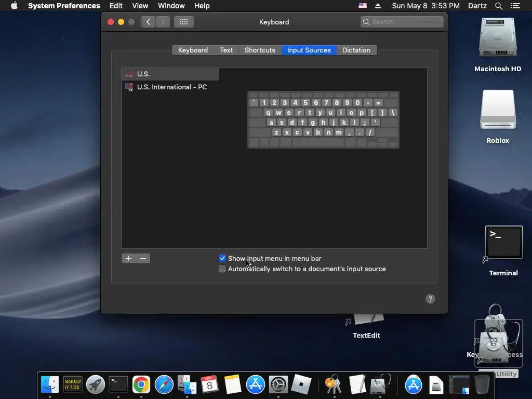Open the System Preferences application menu
532x399 pixels.
[64, 6]
